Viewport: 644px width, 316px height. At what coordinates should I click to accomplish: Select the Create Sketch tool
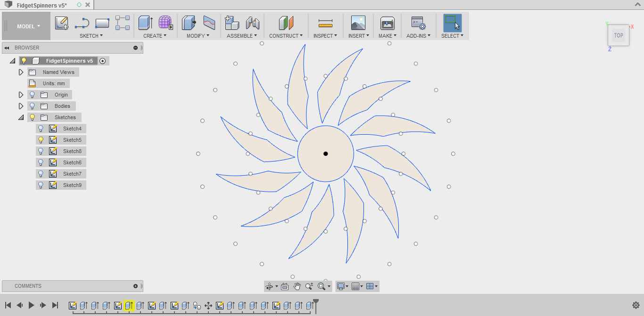point(61,23)
